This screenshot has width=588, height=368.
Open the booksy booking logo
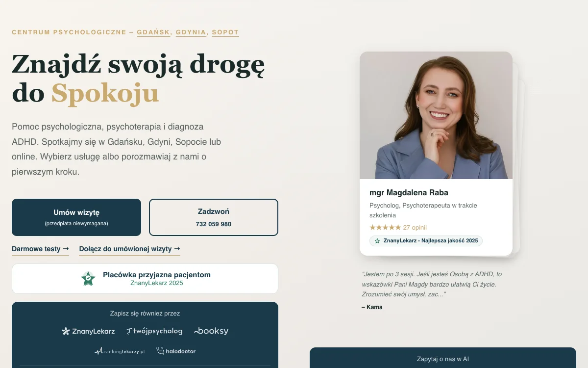tap(211, 331)
